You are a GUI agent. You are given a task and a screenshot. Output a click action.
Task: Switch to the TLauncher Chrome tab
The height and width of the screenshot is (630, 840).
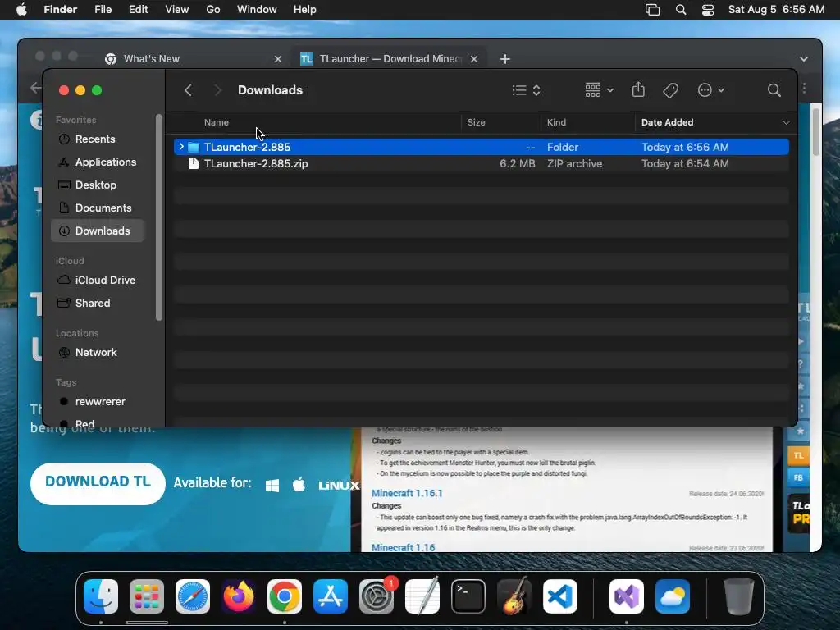(388, 59)
